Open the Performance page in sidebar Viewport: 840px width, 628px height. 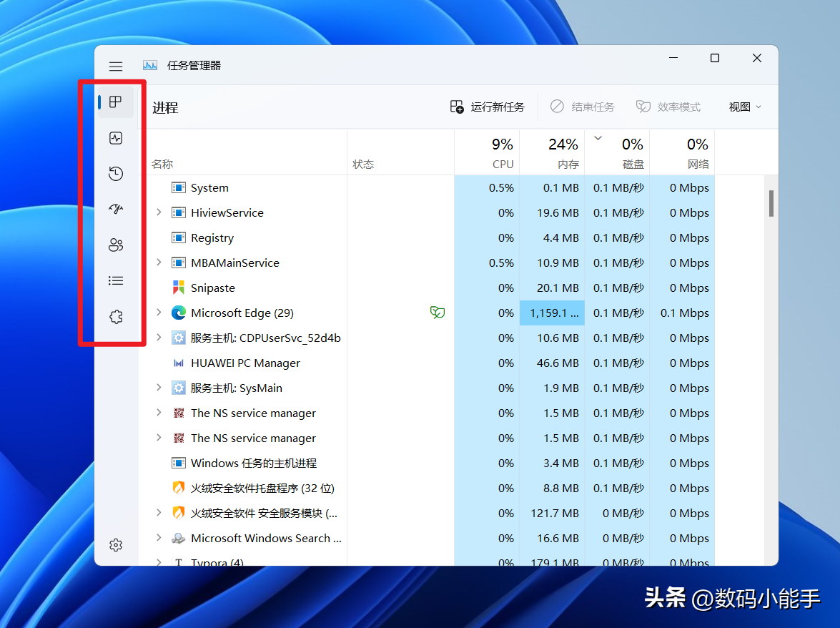[116, 138]
